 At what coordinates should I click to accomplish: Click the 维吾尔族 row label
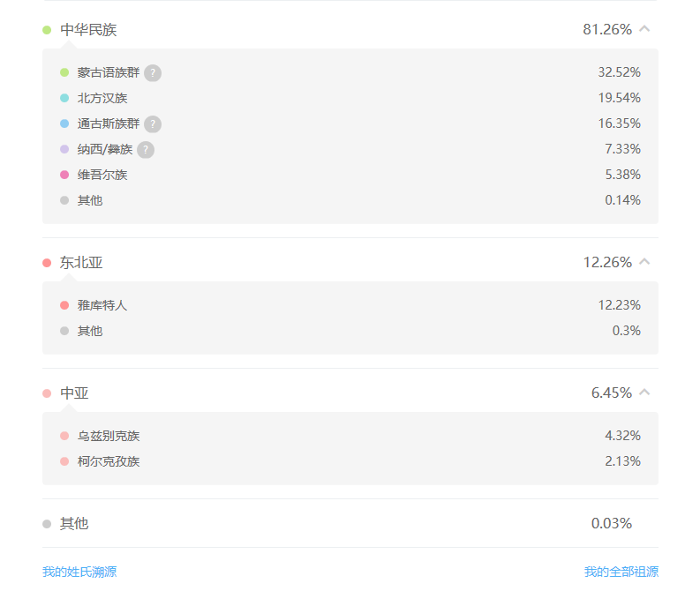(x=102, y=175)
